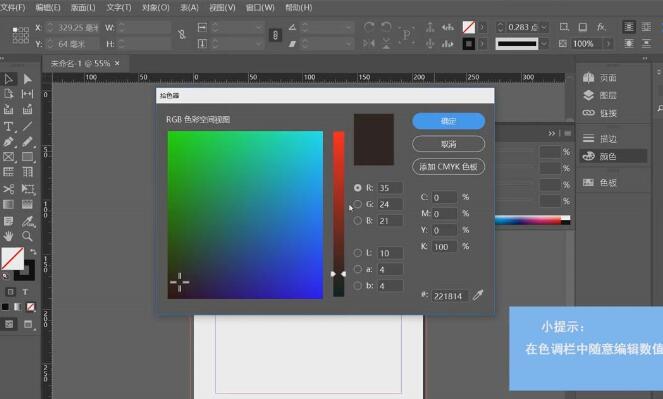Open the 窗口(W) menu
The height and width of the screenshot is (399, 663).
click(x=260, y=8)
